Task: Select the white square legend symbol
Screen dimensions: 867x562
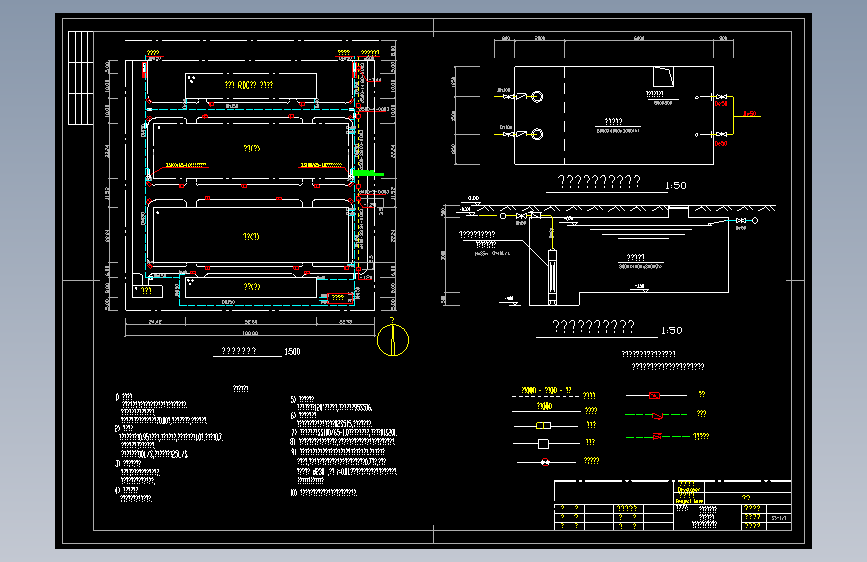Action: pos(544,444)
